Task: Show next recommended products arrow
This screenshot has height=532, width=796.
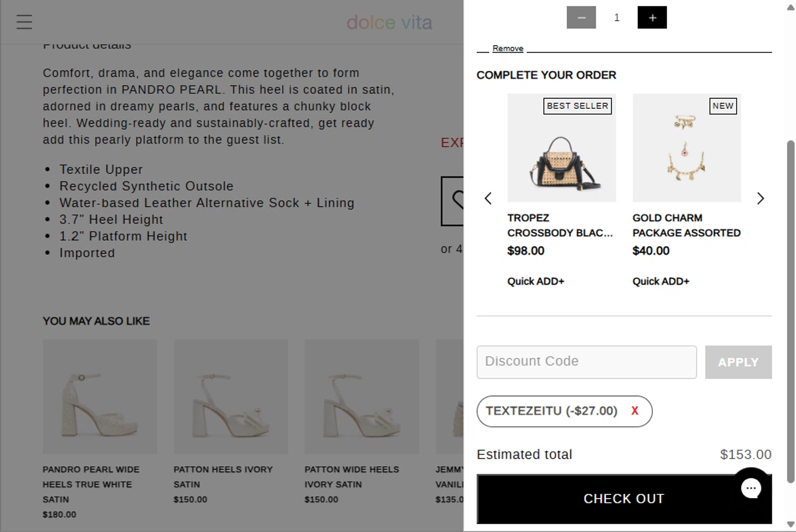Action: [x=760, y=198]
